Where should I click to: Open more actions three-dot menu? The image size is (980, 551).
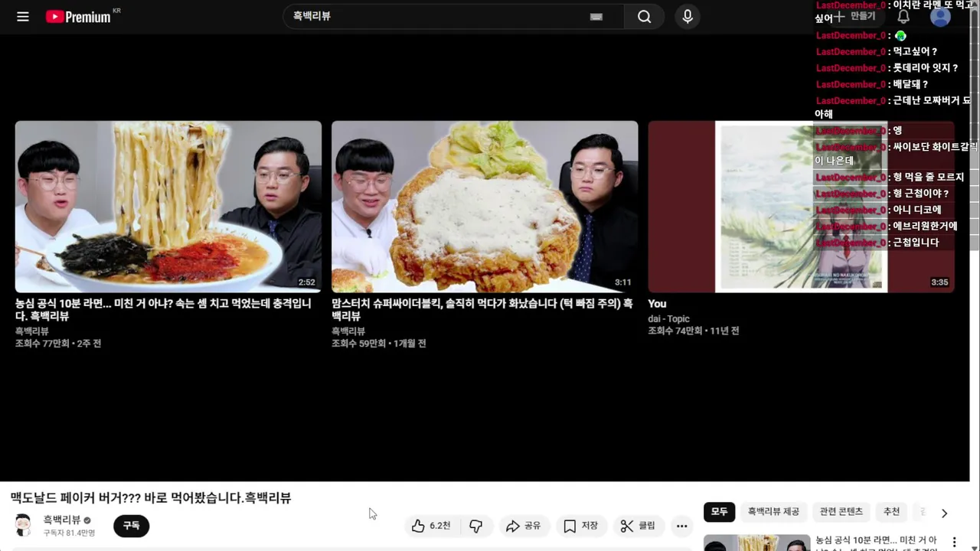681,526
